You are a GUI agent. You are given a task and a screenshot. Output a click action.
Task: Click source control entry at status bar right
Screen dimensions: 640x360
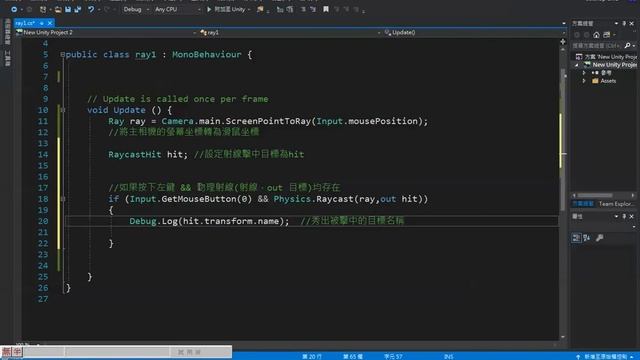606,357
